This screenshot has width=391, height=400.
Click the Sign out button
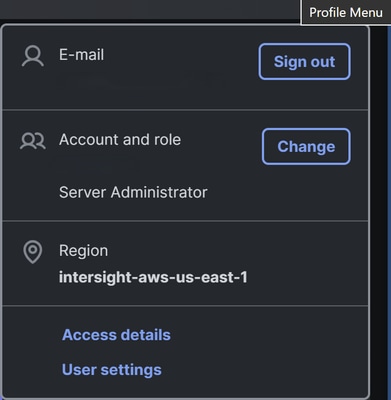tap(304, 62)
